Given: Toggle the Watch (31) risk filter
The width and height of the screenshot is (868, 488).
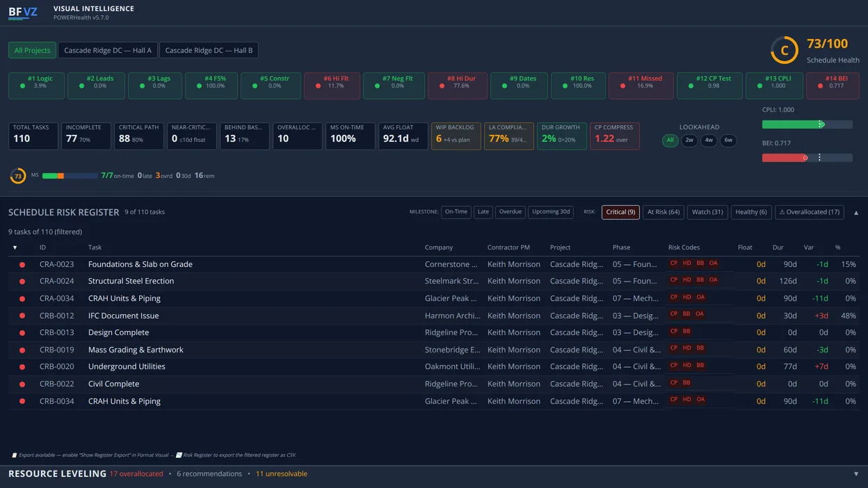Looking at the screenshot, I should 707,212.
